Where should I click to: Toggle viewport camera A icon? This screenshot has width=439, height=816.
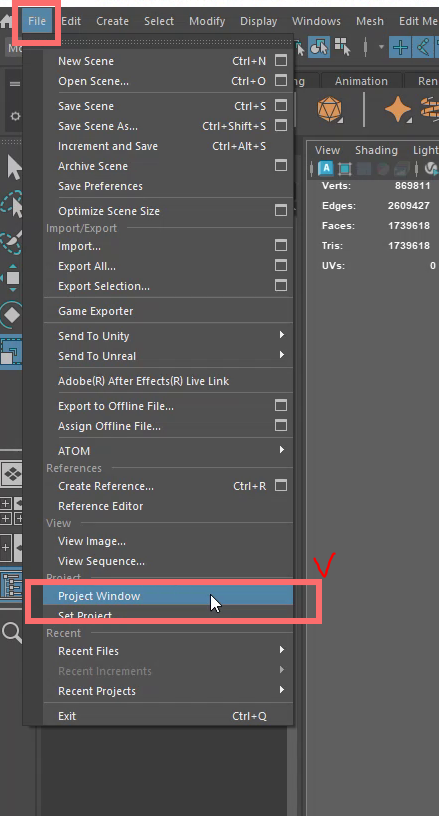326,168
